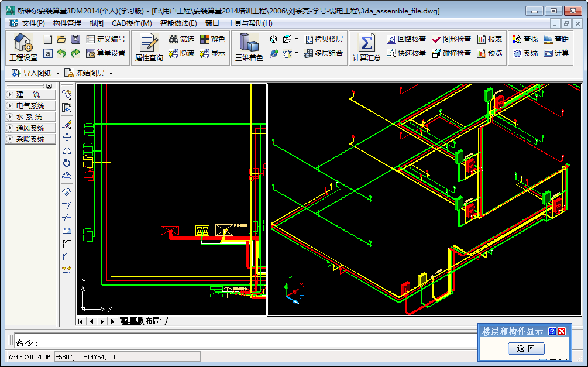
Task: Click the 显示 show tool
Action: [212, 53]
